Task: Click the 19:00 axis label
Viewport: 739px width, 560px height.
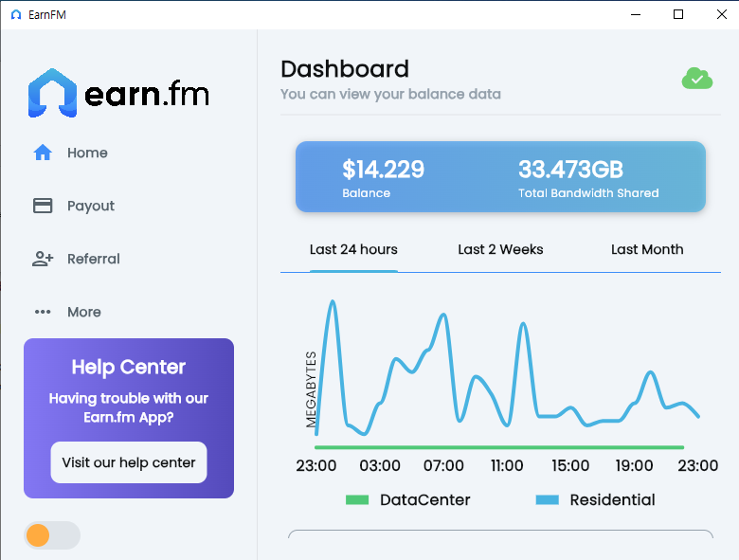Action: [x=634, y=466]
